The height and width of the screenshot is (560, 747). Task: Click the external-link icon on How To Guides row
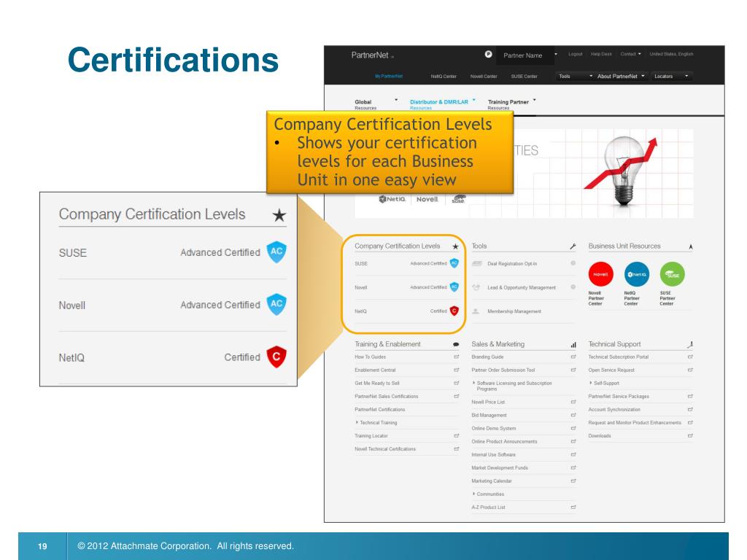point(457,357)
